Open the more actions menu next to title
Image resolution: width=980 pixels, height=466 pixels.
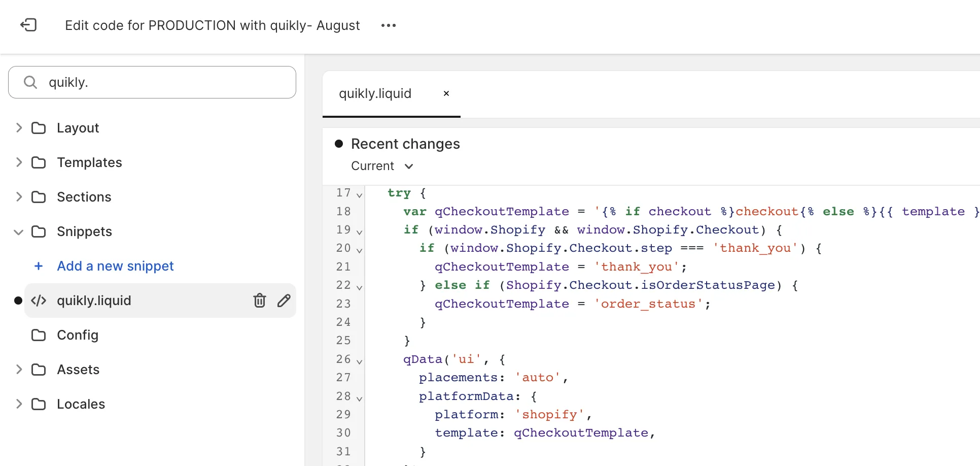click(x=388, y=25)
